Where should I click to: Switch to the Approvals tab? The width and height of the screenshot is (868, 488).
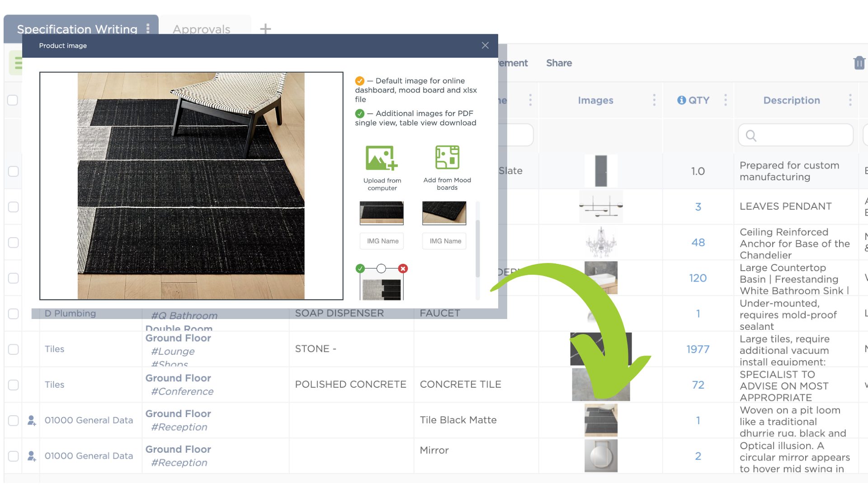pos(201,28)
